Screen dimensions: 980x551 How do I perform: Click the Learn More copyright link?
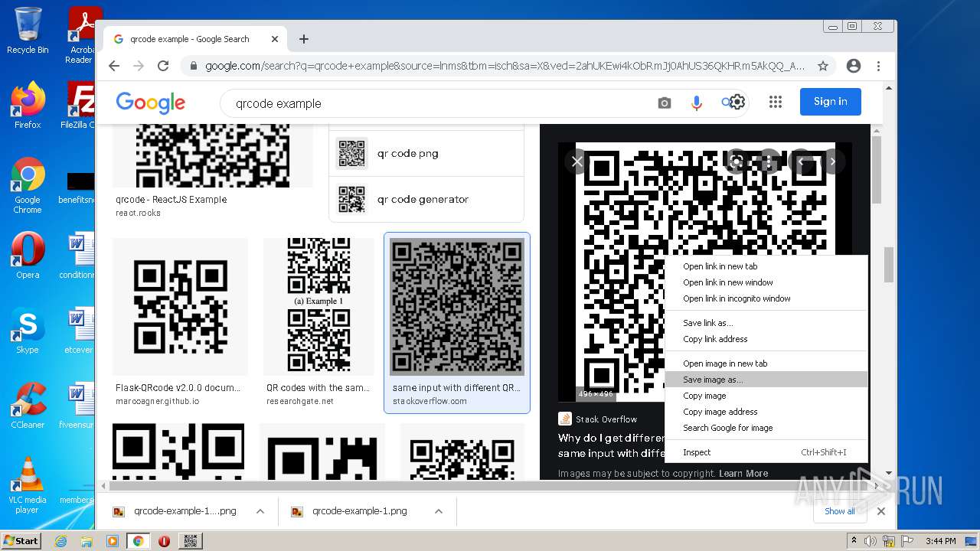pos(743,474)
